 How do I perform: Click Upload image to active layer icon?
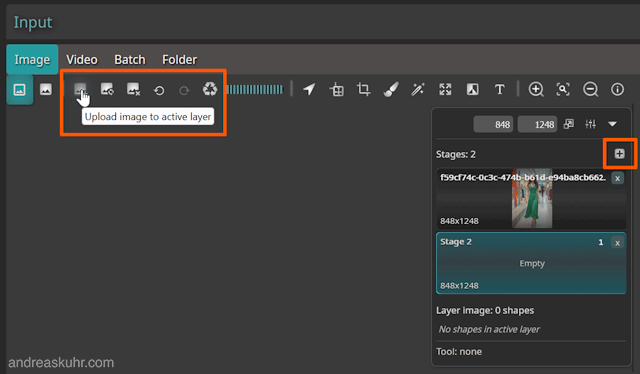[80, 89]
